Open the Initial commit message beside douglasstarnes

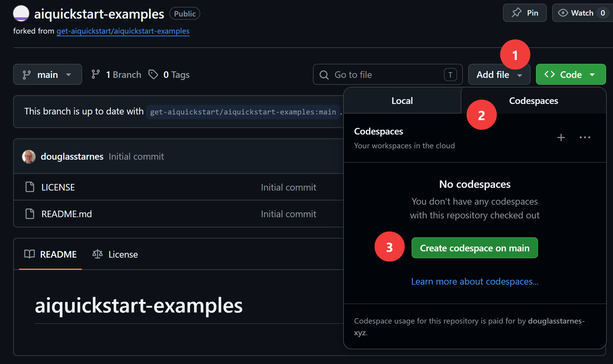tap(136, 156)
